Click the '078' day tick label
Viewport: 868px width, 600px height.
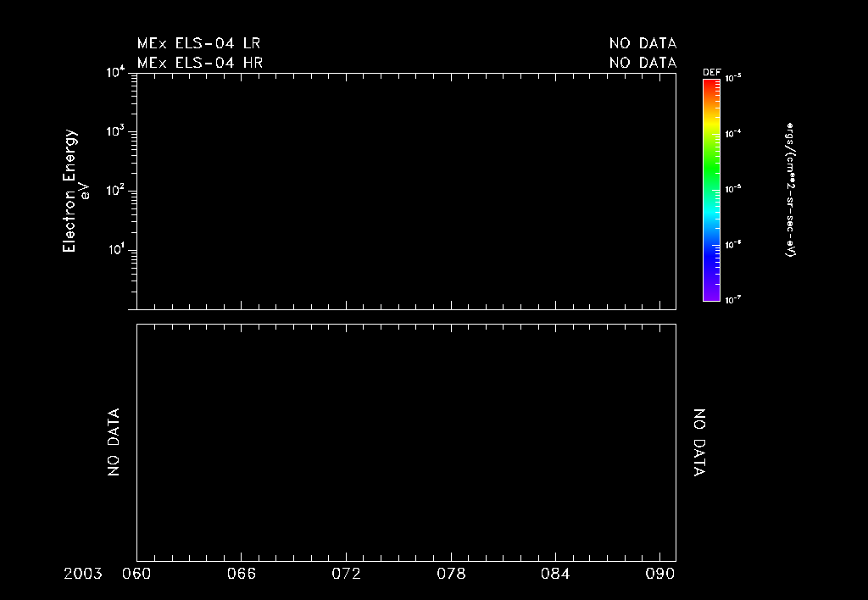[451, 574]
